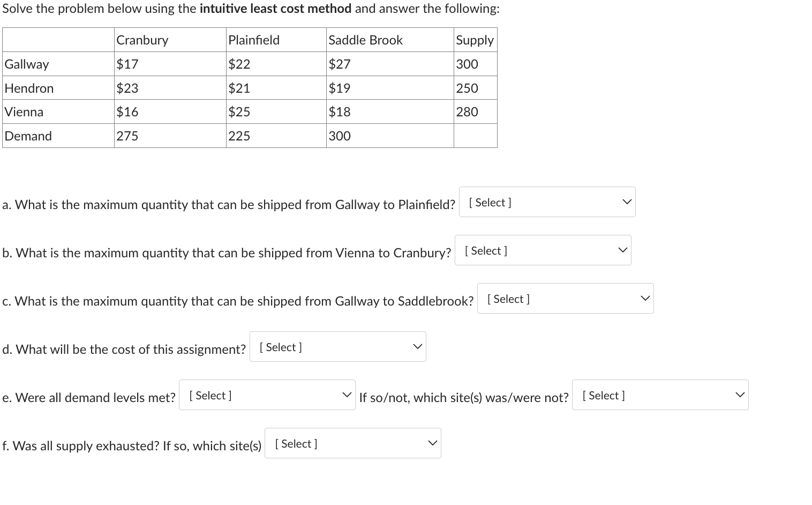Screen dimensions: 812x505
Task: Select the Gallway row header
Action: (27, 64)
